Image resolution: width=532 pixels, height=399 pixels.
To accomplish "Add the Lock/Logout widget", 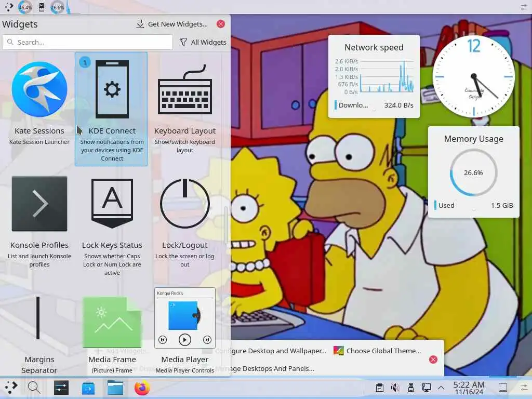I will tap(184, 224).
